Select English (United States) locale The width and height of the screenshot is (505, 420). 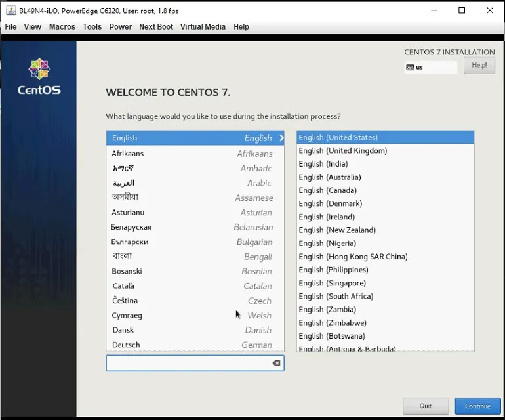[385, 137]
